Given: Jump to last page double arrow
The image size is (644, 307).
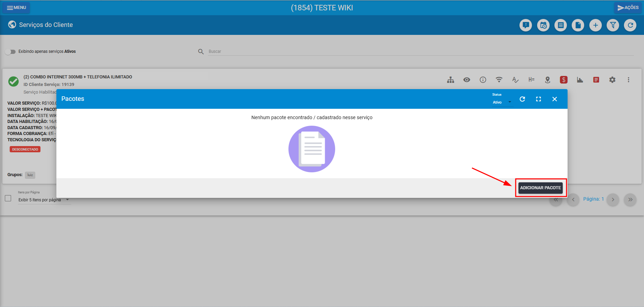Looking at the screenshot, I should (x=630, y=200).
